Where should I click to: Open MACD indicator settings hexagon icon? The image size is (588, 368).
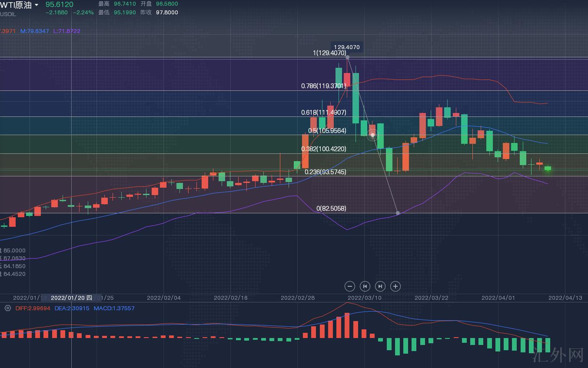click(7, 308)
